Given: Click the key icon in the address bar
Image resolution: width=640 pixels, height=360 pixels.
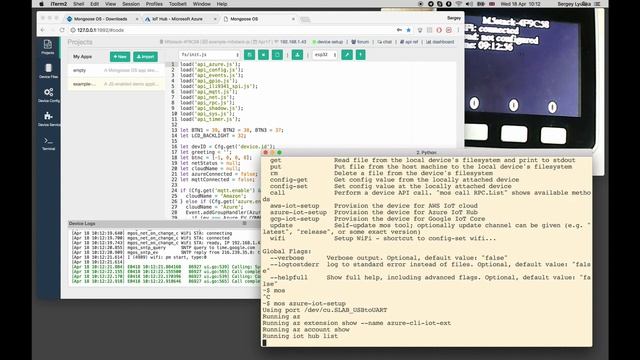Looking at the screenshot, I should [399, 30].
